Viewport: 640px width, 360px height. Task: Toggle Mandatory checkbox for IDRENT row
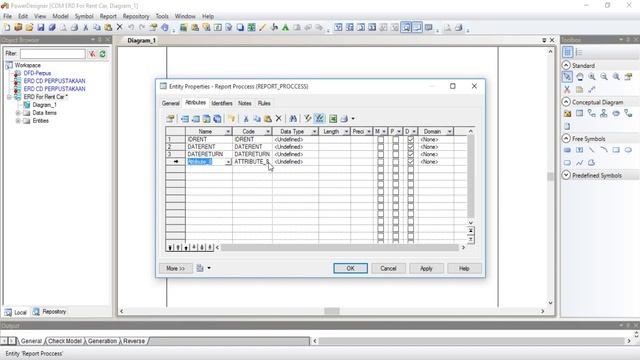[x=380, y=139]
